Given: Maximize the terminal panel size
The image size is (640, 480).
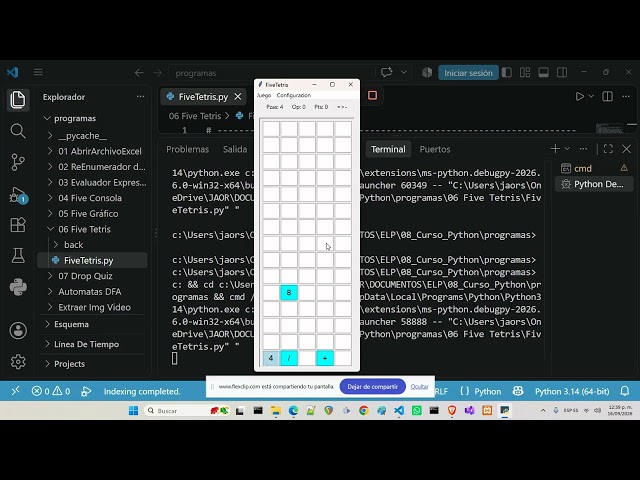Looking at the screenshot, I should coord(608,149).
